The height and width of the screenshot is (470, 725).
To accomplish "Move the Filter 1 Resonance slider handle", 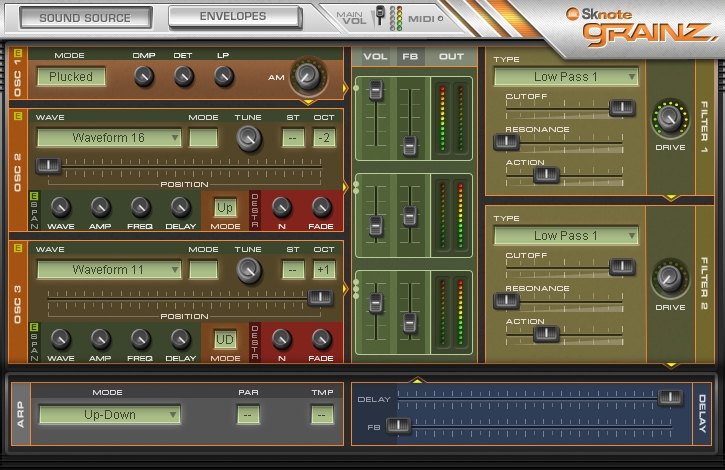I will pyautogui.click(x=506, y=142).
